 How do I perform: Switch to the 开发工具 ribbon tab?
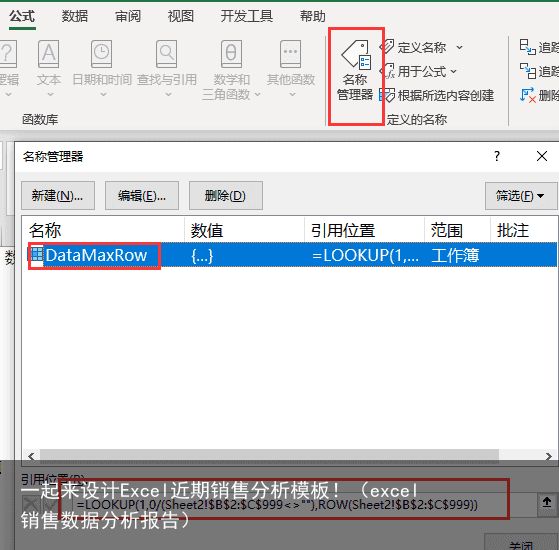click(x=246, y=16)
